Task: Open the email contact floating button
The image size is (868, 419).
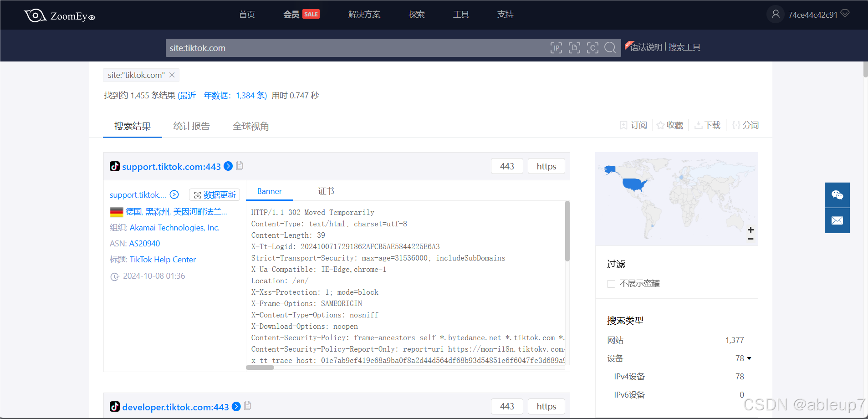Action: click(837, 220)
